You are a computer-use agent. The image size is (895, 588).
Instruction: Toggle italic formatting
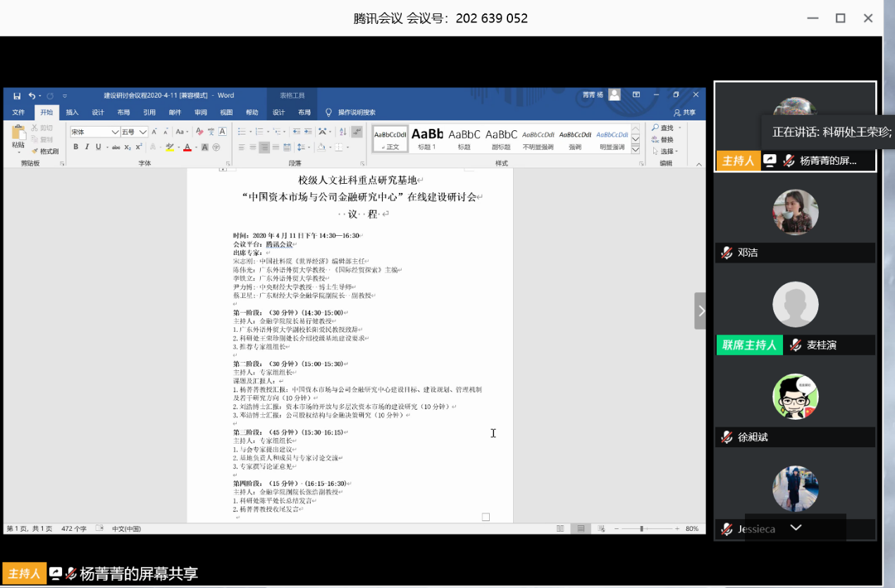pos(87,146)
